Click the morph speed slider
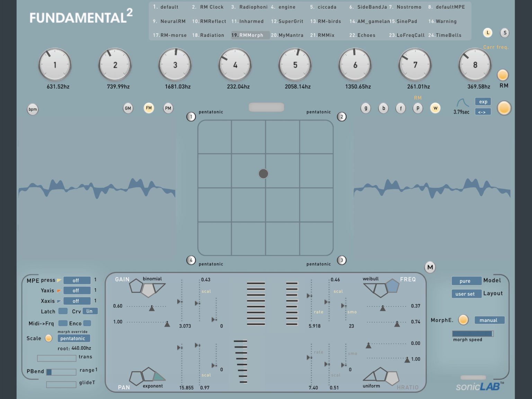 pyautogui.click(x=473, y=333)
